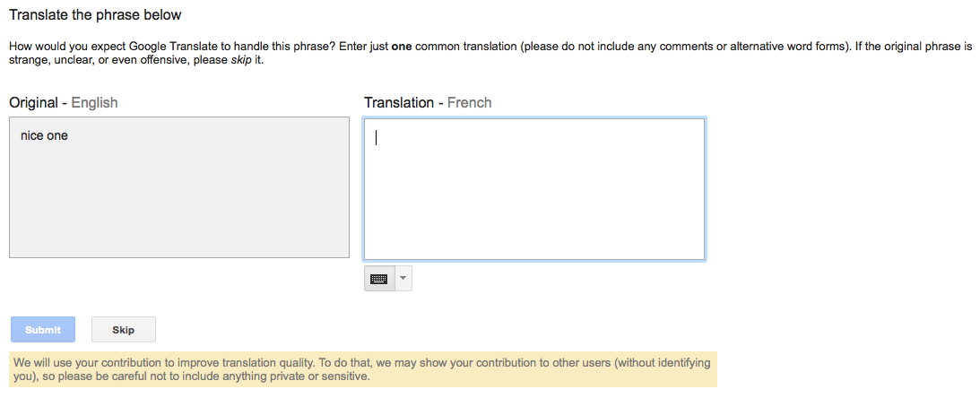Screen dimensions: 980x398
Task: Expand the input tools dropdown arrow
Action: tap(403, 279)
